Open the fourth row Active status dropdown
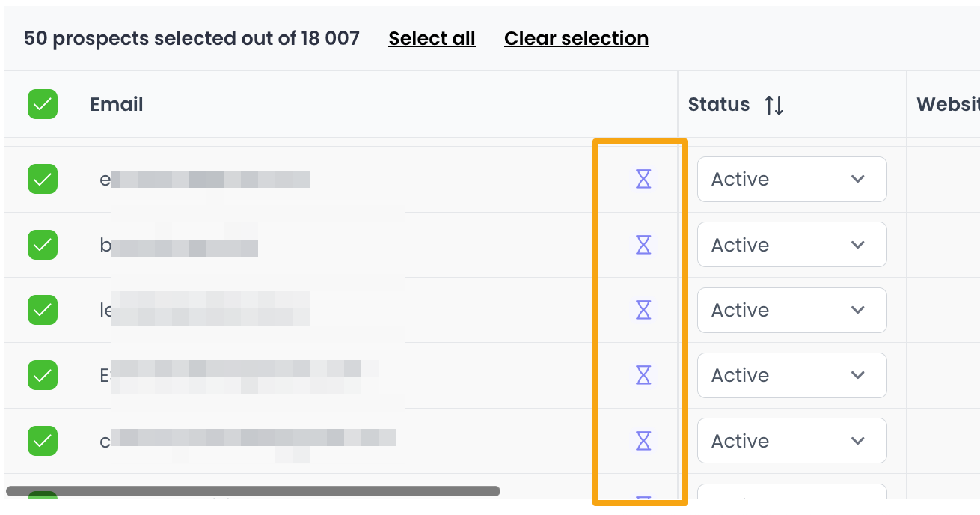Viewport: 980px width, 515px height. pyautogui.click(x=791, y=375)
